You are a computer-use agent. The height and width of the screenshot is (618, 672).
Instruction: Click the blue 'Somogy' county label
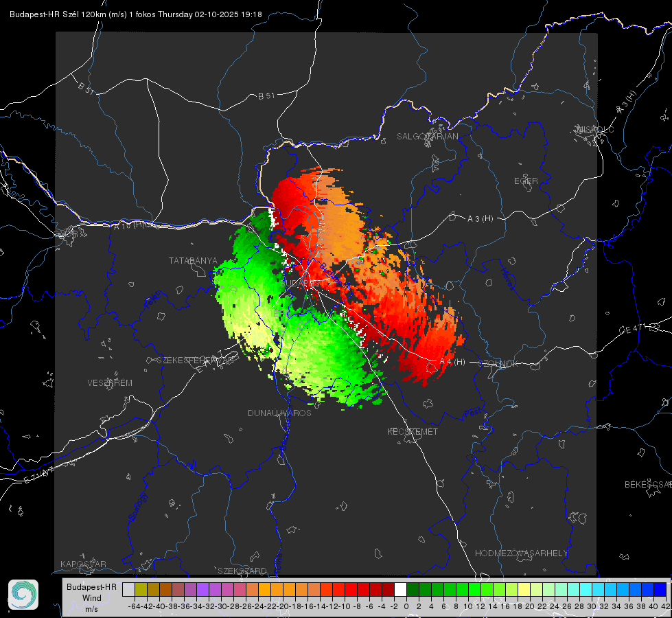click(138, 507)
